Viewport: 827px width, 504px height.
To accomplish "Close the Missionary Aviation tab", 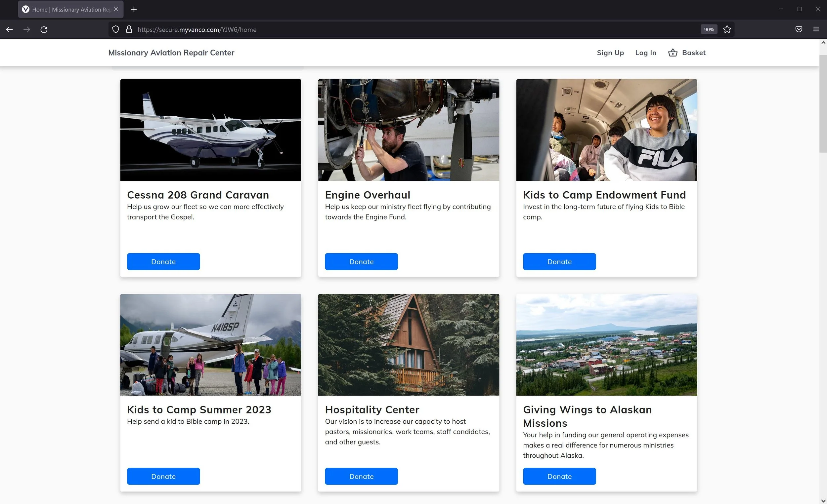I will pyautogui.click(x=116, y=9).
